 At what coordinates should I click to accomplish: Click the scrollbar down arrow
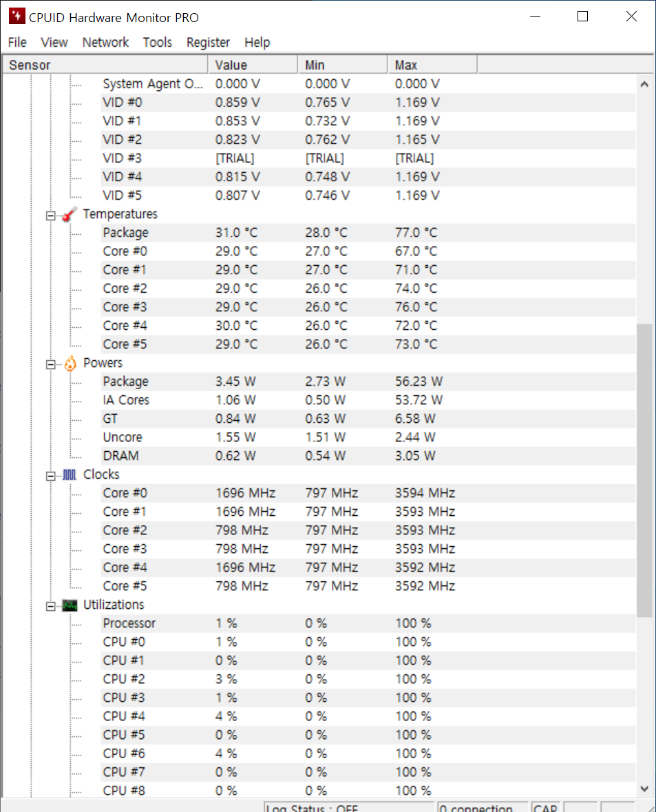[644, 789]
